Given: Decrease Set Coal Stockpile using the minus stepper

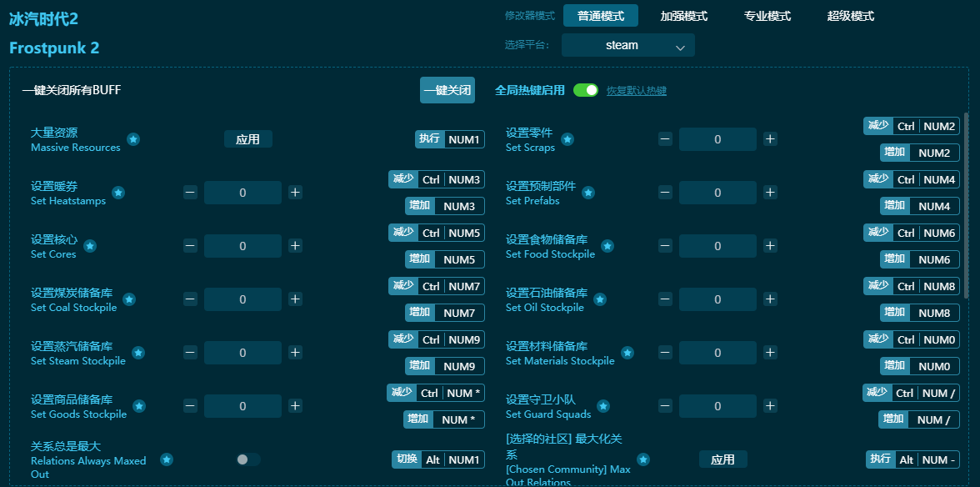Looking at the screenshot, I should (190, 299).
